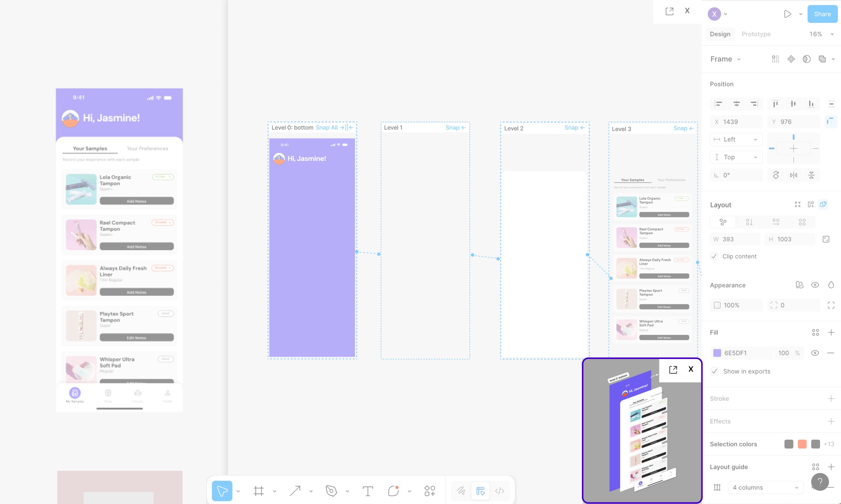Hide the 6E5DF1 fill layer
The width and height of the screenshot is (841, 504).
pos(815,353)
